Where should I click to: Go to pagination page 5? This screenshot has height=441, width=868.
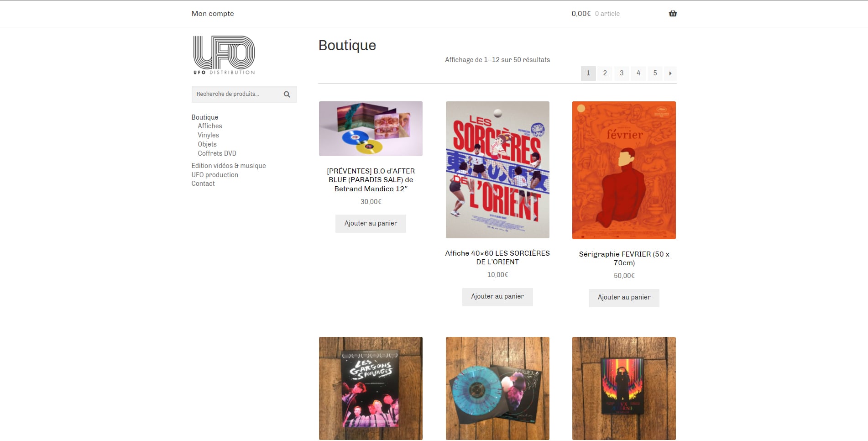tap(655, 73)
